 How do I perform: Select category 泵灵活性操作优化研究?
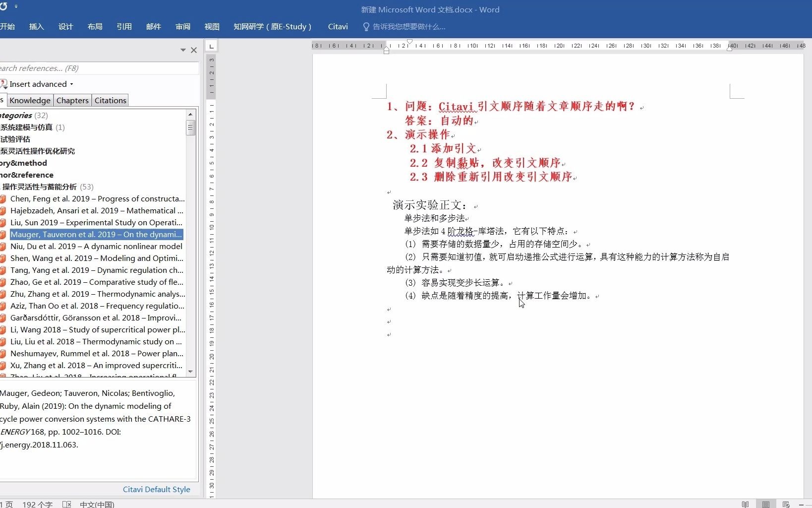click(x=38, y=151)
